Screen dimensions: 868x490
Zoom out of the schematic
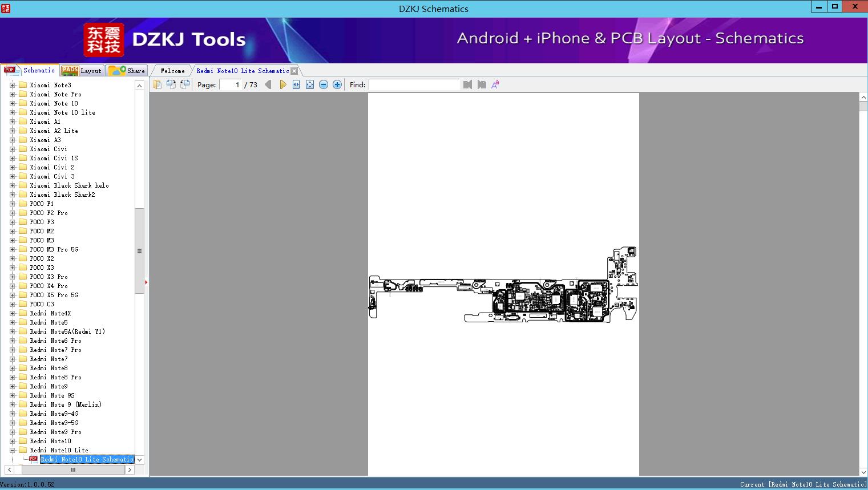[324, 84]
